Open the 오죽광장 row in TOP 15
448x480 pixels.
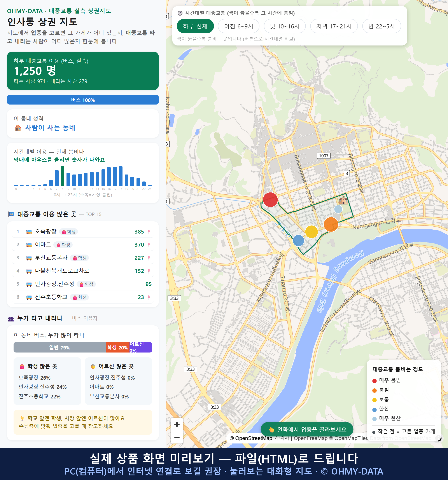(83, 232)
